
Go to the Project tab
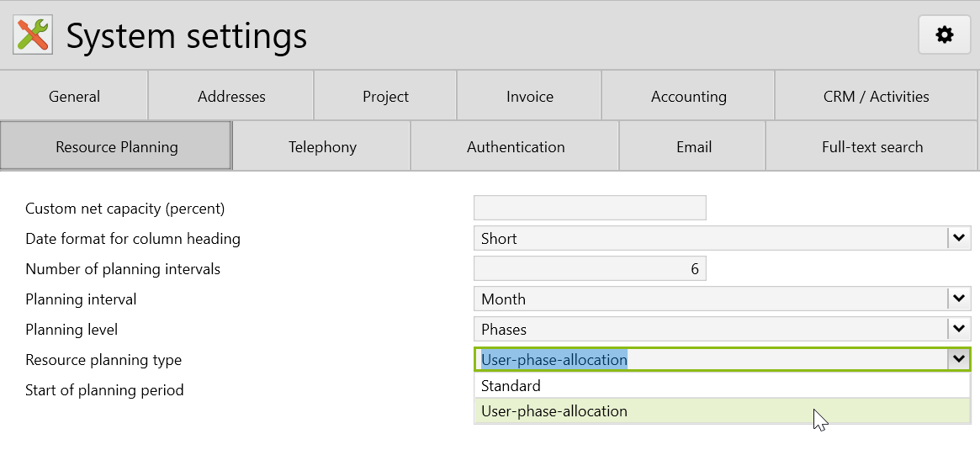(x=385, y=97)
